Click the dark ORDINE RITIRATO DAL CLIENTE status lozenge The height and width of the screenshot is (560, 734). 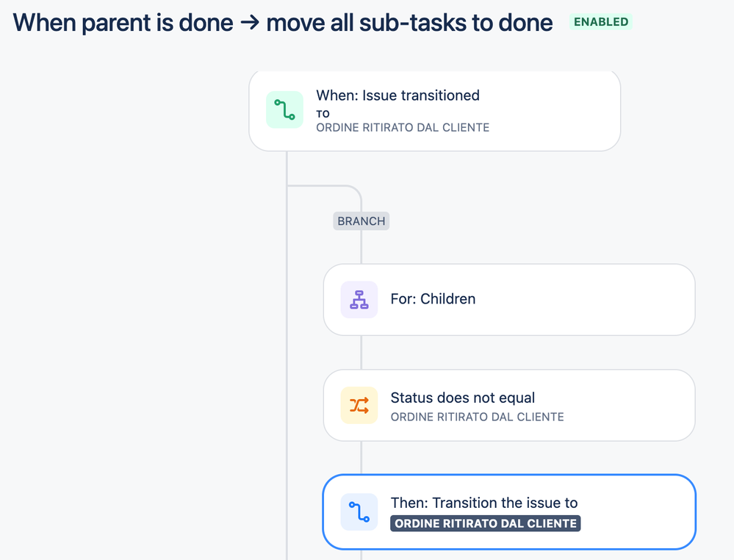point(486,523)
